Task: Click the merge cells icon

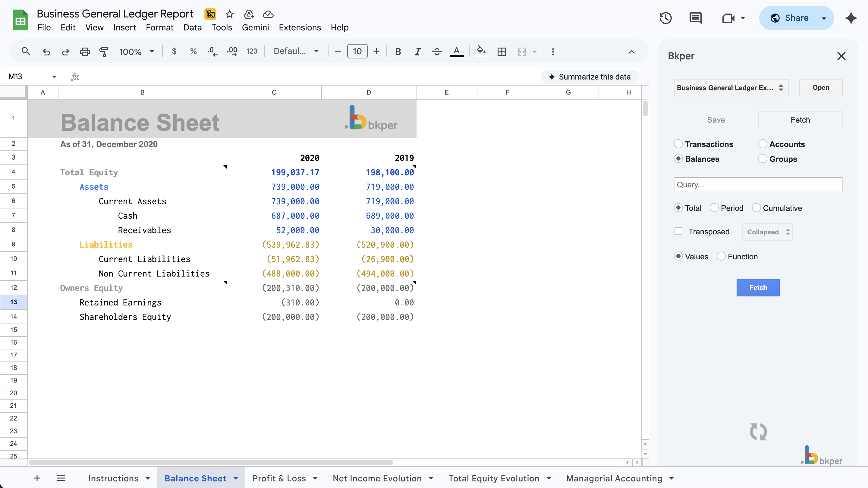Action: click(522, 52)
